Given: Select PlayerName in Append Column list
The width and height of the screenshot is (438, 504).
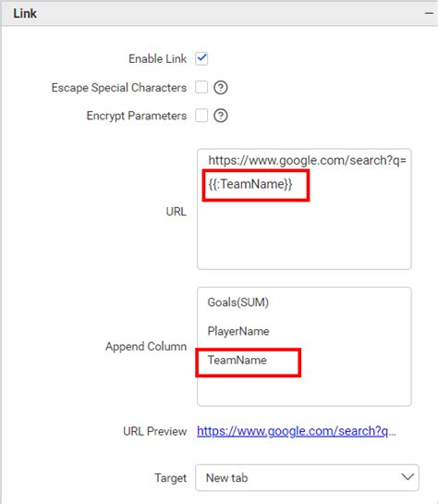Looking at the screenshot, I should pos(238,331).
